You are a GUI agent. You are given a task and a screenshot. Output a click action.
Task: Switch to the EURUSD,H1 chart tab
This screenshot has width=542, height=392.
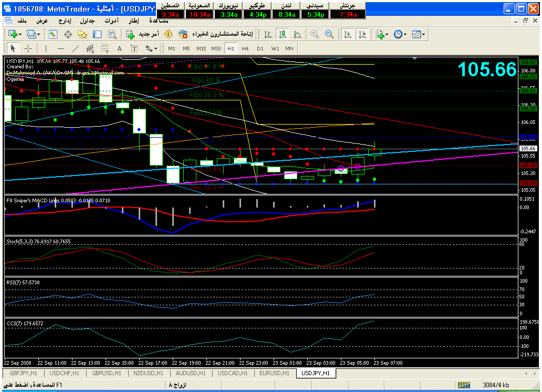click(273, 373)
